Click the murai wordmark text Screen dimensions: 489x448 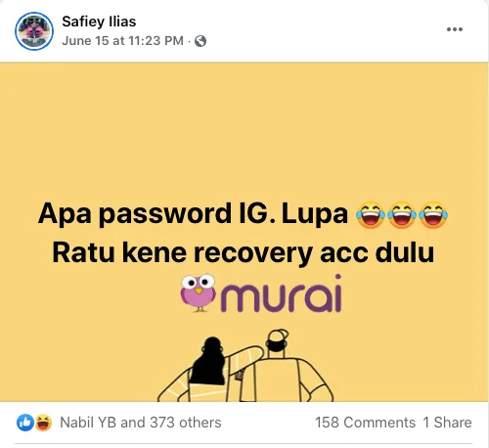281,293
